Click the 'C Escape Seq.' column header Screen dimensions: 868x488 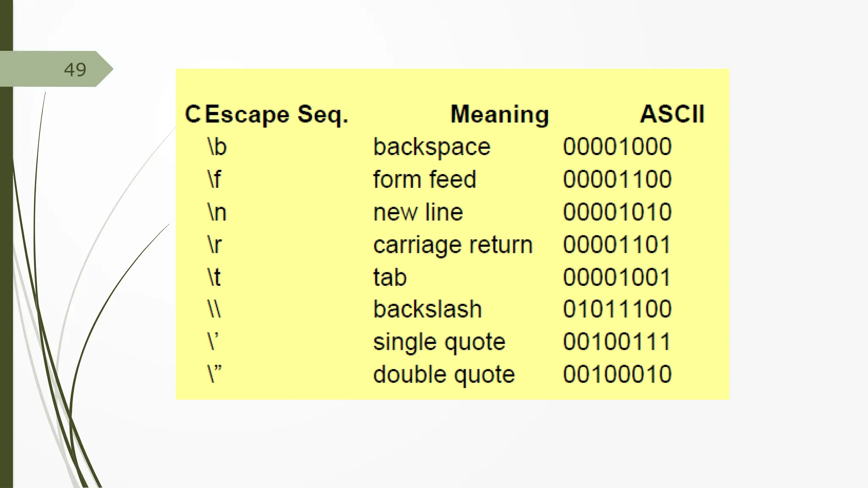point(267,114)
